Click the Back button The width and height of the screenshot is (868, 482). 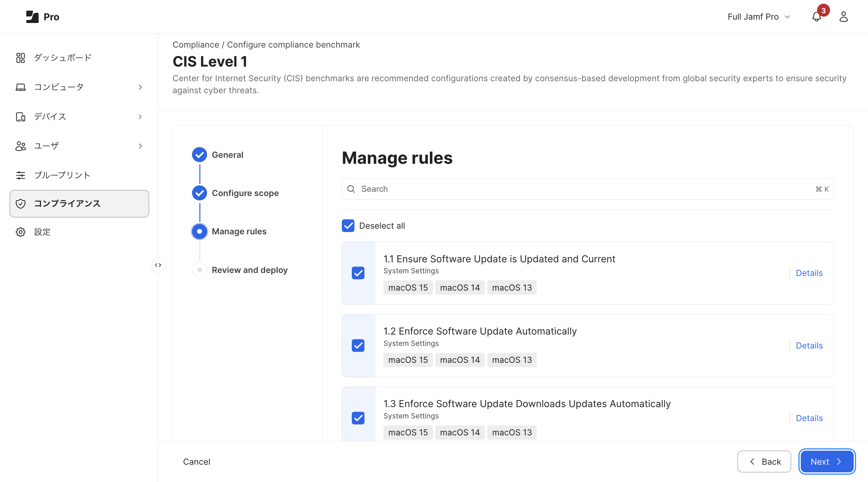[x=764, y=461]
